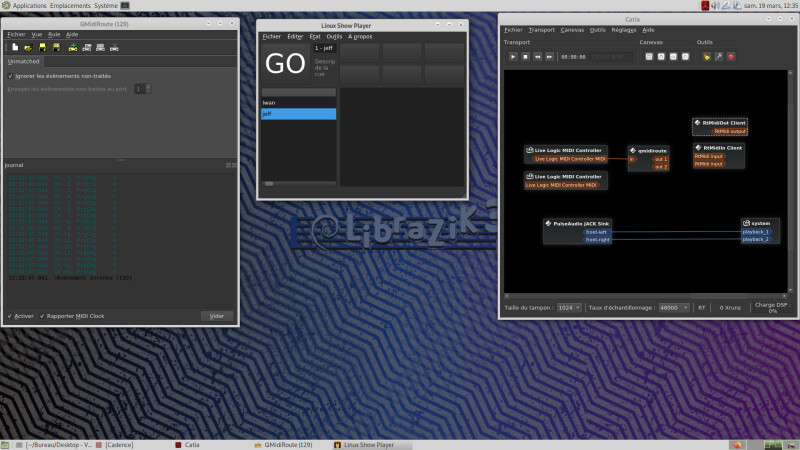Viewport: 800px width, 450px height.
Task: Select the iwan cue in the list
Action: (298, 103)
